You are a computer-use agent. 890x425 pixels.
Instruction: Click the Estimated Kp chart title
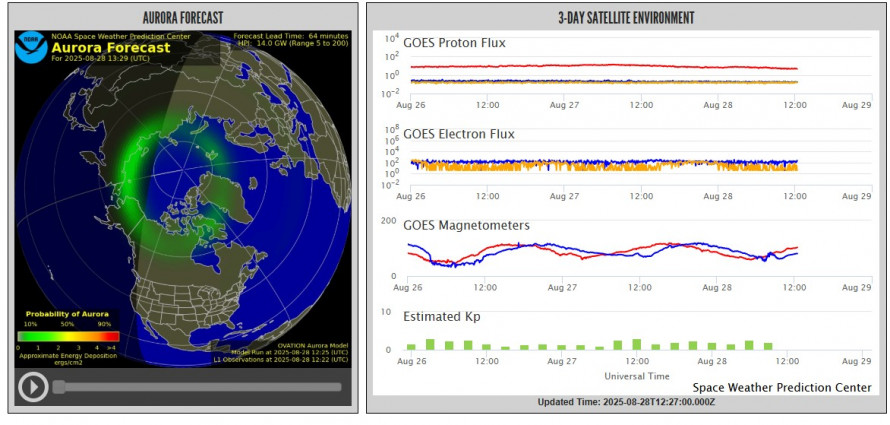point(442,317)
